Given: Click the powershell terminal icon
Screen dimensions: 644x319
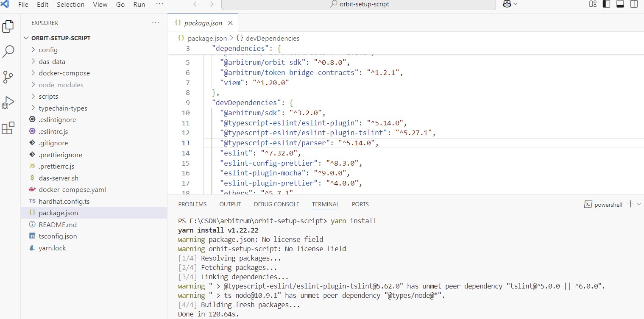Looking at the screenshot, I should coord(588,204).
